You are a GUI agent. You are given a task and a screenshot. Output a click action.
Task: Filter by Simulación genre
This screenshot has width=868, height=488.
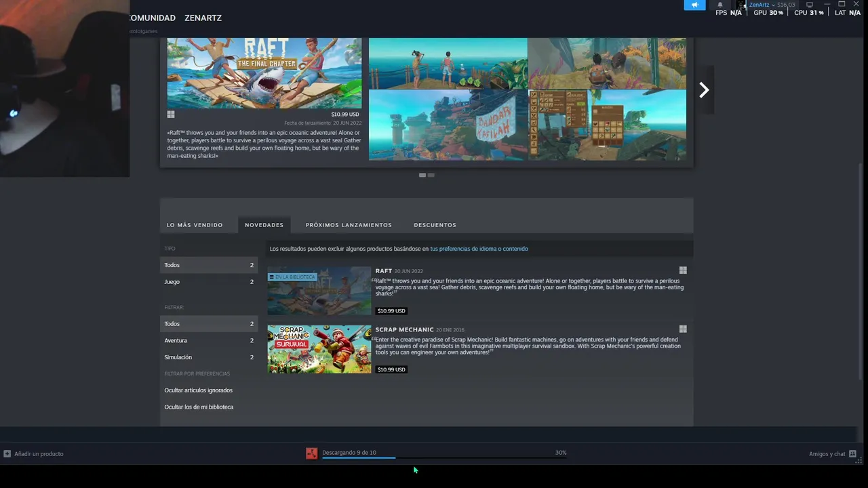[x=209, y=357]
